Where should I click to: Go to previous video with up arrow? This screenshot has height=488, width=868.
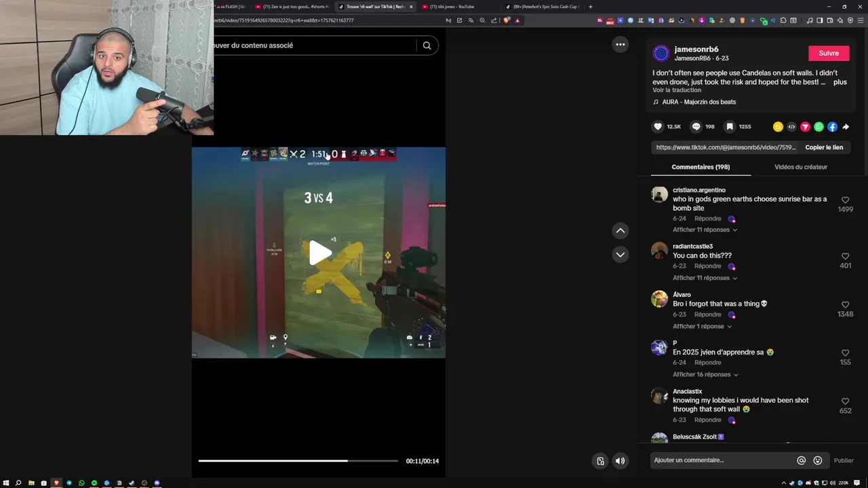pos(620,231)
